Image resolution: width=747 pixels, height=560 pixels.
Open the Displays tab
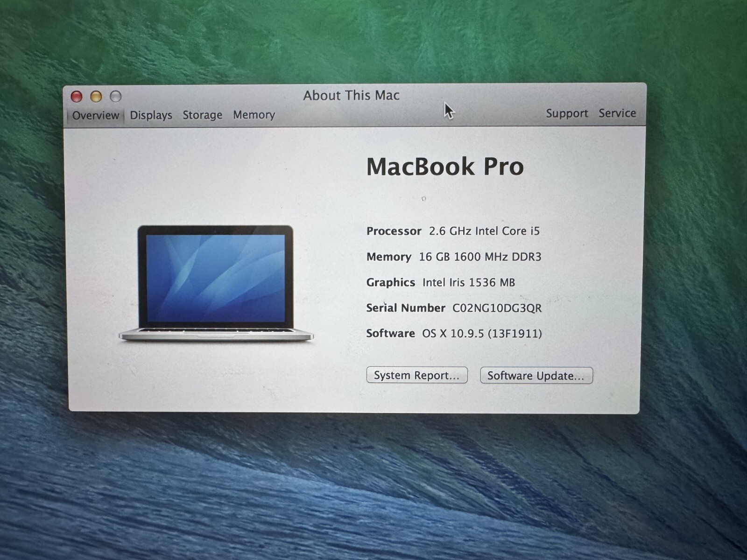click(151, 115)
